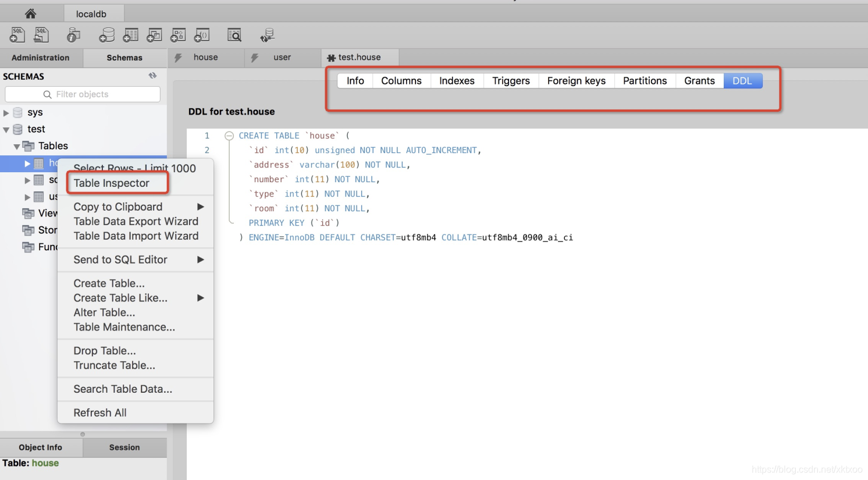Switch to the Administration tab
The height and width of the screenshot is (480, 868).
(41, 58)
